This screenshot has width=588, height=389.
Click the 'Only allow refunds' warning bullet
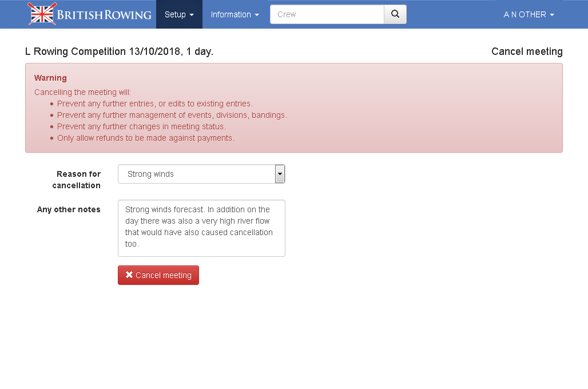tap(145, 138)
